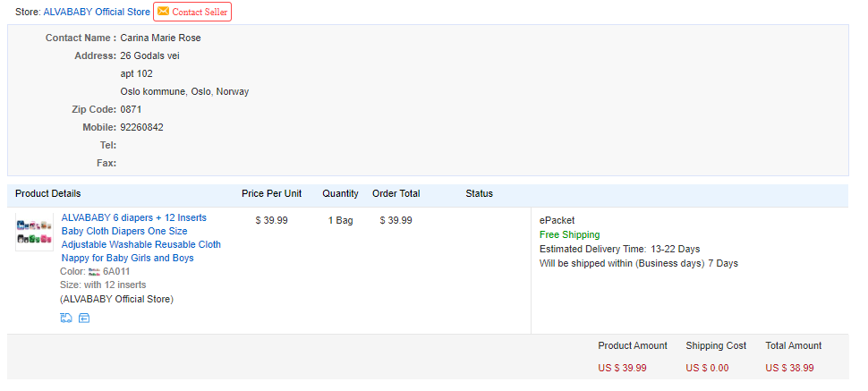Click the Price Per Unit column header

point(272,193)
